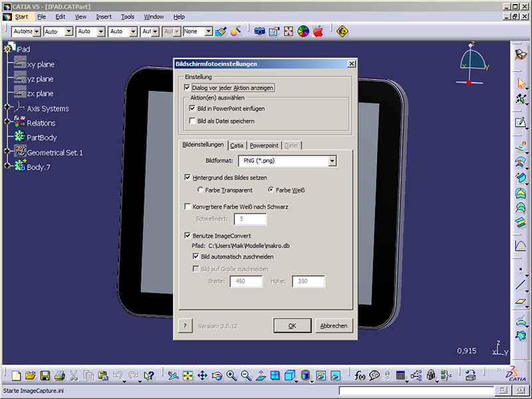Viewport: 532px width, 399px height.
Task: Click the red apple icon in toolbar
Action: [319, 31]
